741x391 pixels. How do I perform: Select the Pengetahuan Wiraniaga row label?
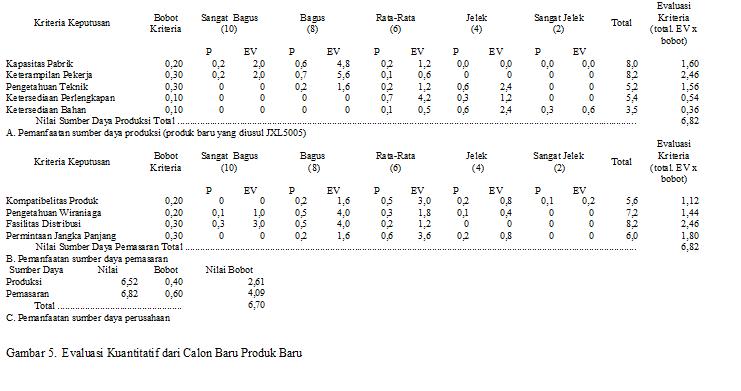coord(53,213)
